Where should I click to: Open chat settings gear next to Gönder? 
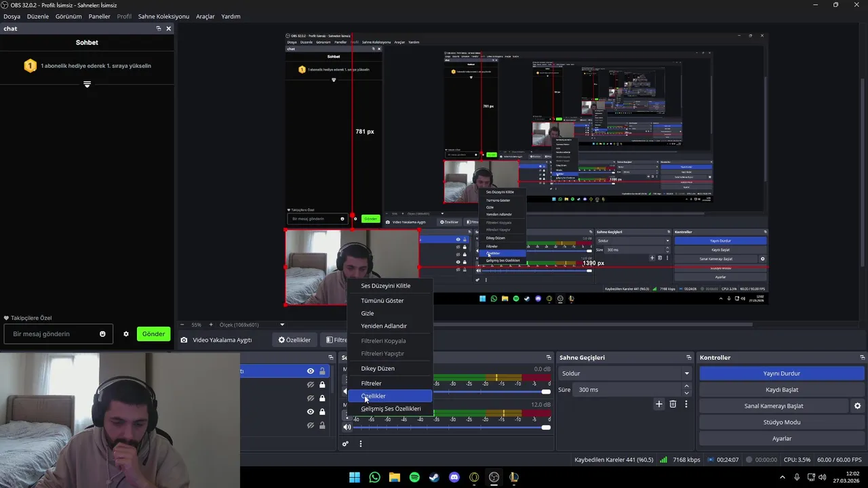click(125, 334)
